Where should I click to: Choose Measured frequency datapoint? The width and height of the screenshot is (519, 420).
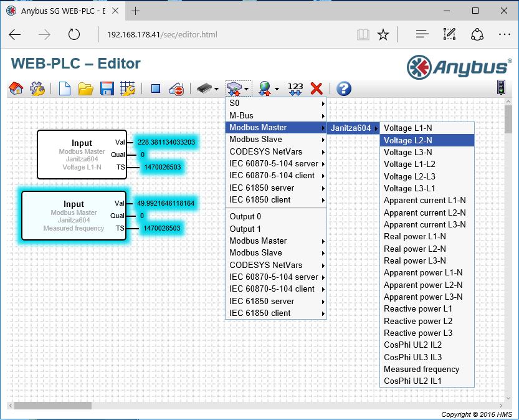(x=427, y=369)
